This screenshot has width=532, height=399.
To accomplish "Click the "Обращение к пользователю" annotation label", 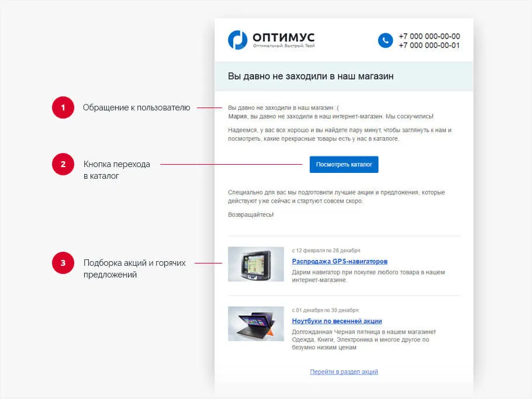I will 136,107.
